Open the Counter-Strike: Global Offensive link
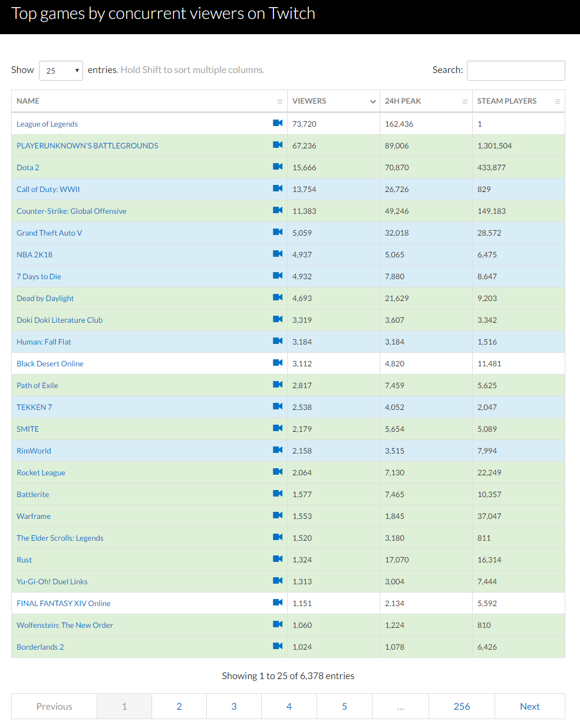 click(71, 211)
